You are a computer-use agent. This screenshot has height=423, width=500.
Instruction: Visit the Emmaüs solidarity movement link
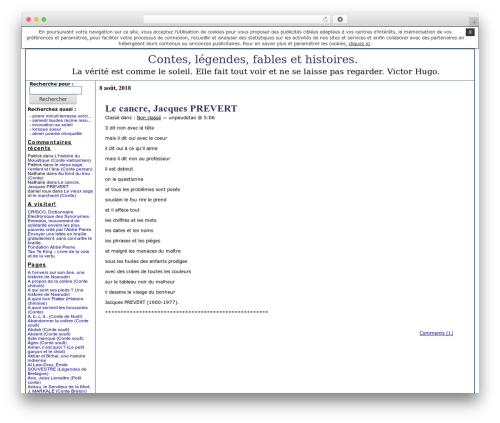tap(60, 225)
